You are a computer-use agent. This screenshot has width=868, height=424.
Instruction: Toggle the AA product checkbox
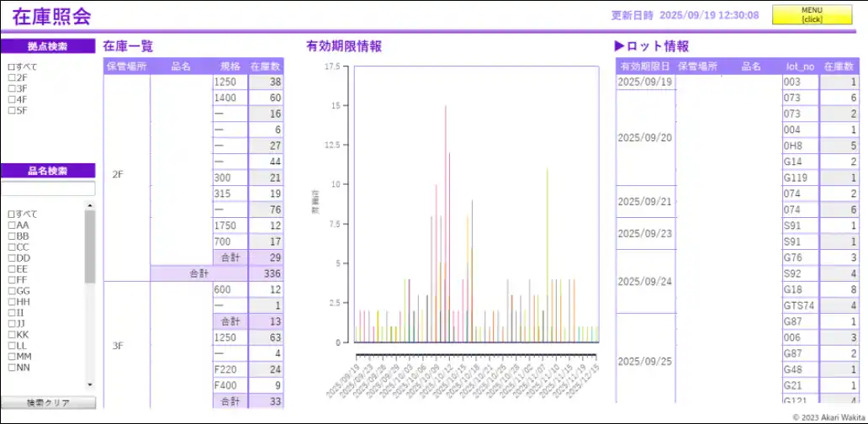pyautogui.click(x=12, y=225)
